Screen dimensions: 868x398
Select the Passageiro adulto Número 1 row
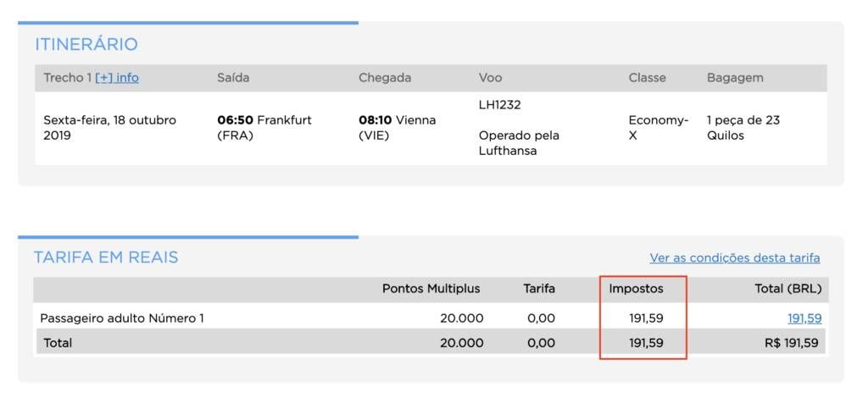tap(431, 318)
